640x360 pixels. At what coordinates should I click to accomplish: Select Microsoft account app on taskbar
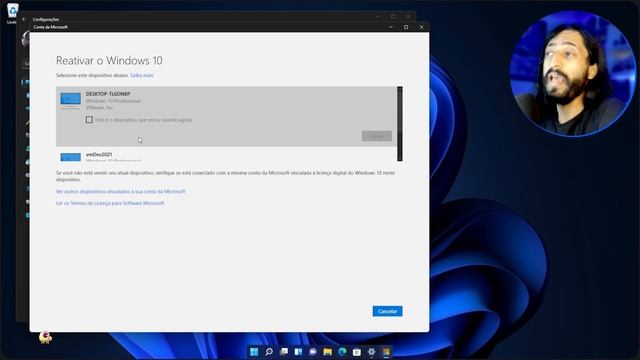386,351
